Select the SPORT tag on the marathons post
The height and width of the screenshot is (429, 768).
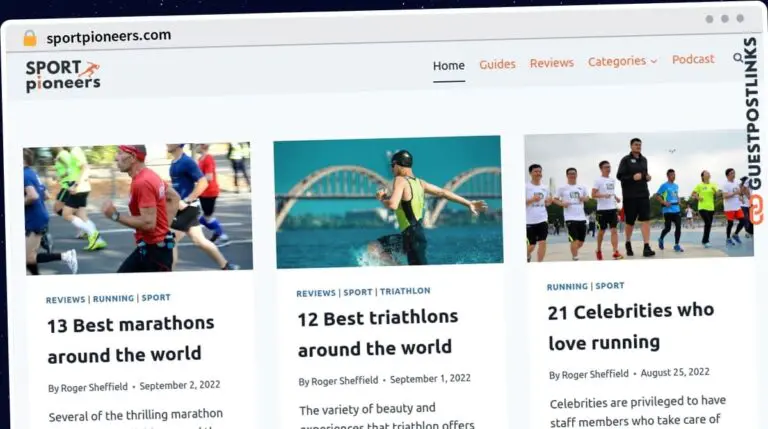pyautogui.click(x=156, y=298)
